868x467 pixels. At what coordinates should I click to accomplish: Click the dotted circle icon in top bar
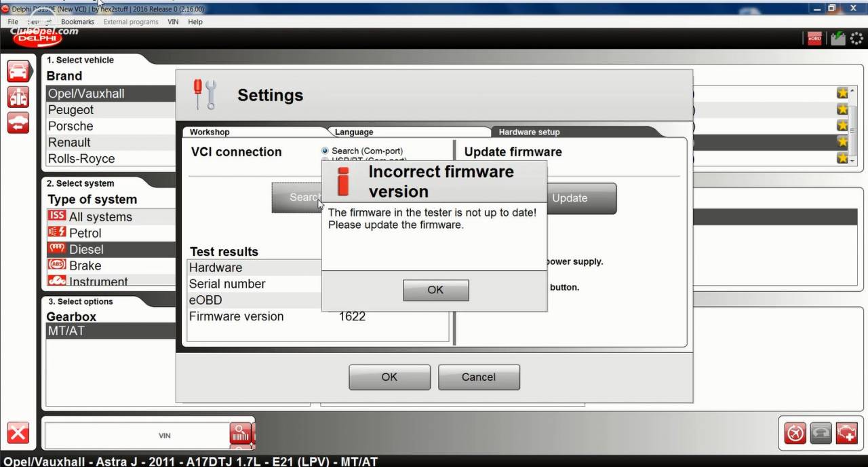tap(856, 39)
